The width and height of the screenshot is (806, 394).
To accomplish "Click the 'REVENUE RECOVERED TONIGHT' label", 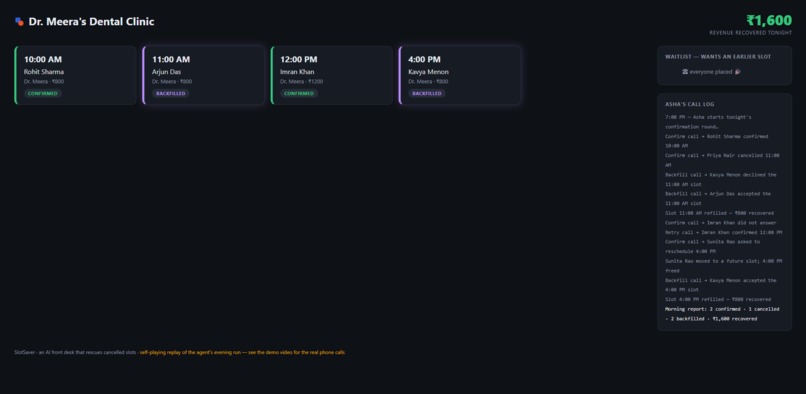I will click(x=750, y=33).
